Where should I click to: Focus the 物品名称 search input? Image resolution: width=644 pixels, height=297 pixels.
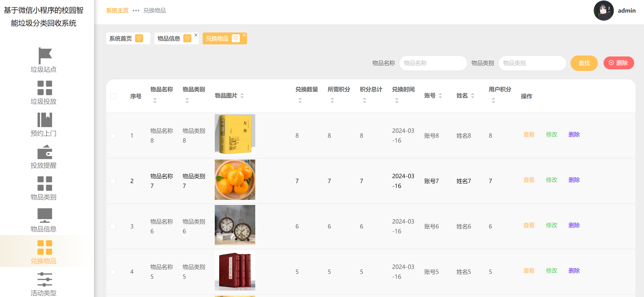433,63
